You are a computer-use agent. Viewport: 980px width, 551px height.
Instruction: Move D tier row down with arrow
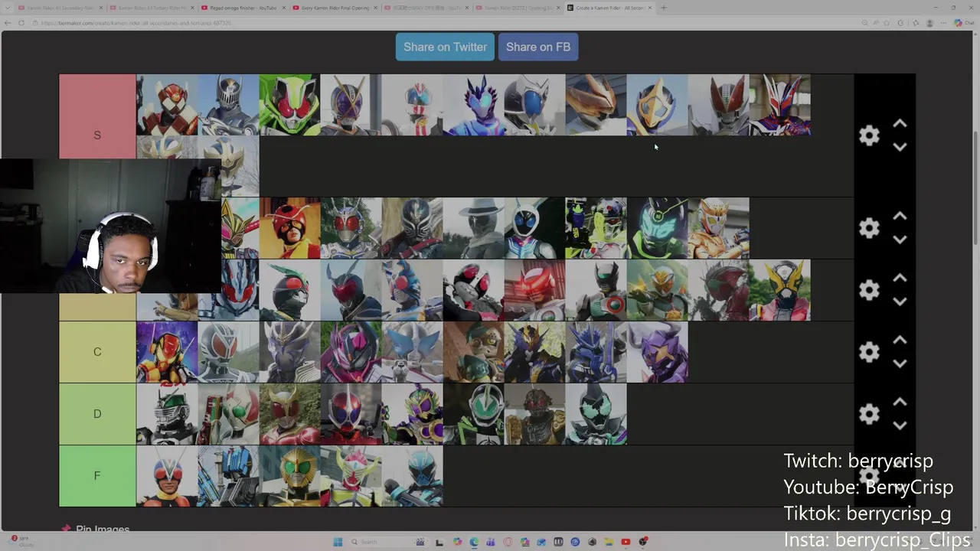900,425
